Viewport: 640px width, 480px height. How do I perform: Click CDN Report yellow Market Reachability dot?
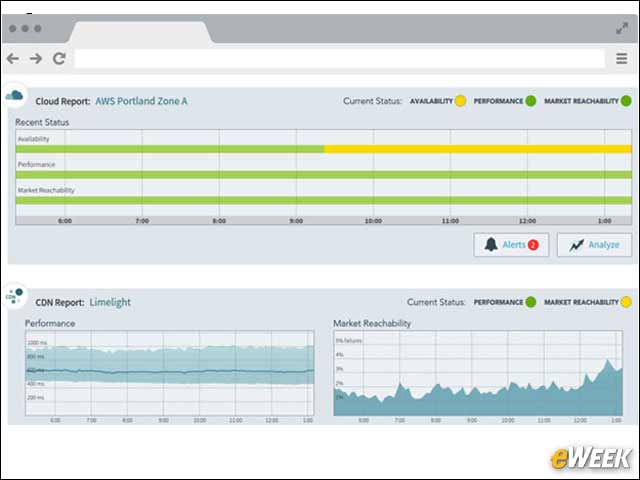click(626, 302)
